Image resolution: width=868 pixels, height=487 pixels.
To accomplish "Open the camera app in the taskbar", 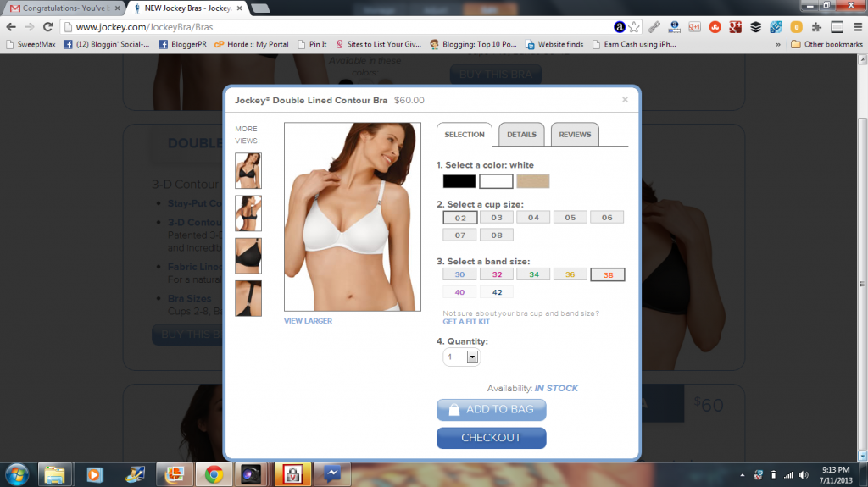I will coord(250,475).
